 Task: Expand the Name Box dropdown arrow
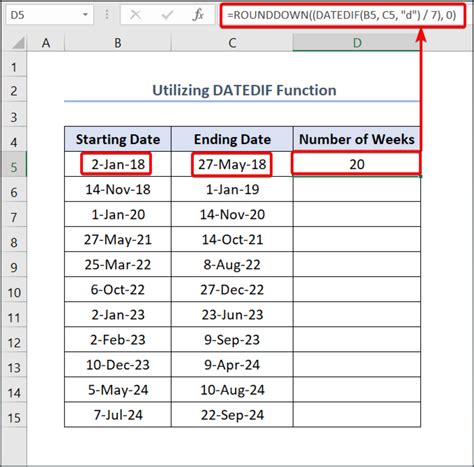point(85,15)
